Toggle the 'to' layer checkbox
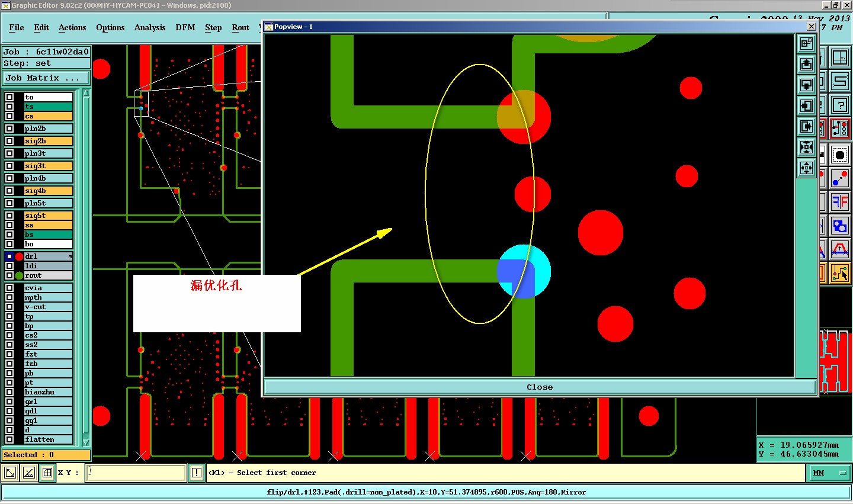 [x=9, y=97]
